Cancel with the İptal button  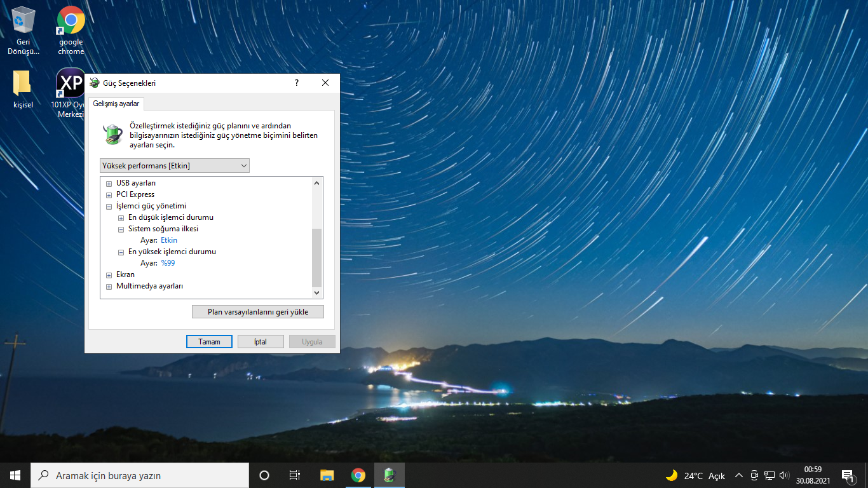point(261,342)
